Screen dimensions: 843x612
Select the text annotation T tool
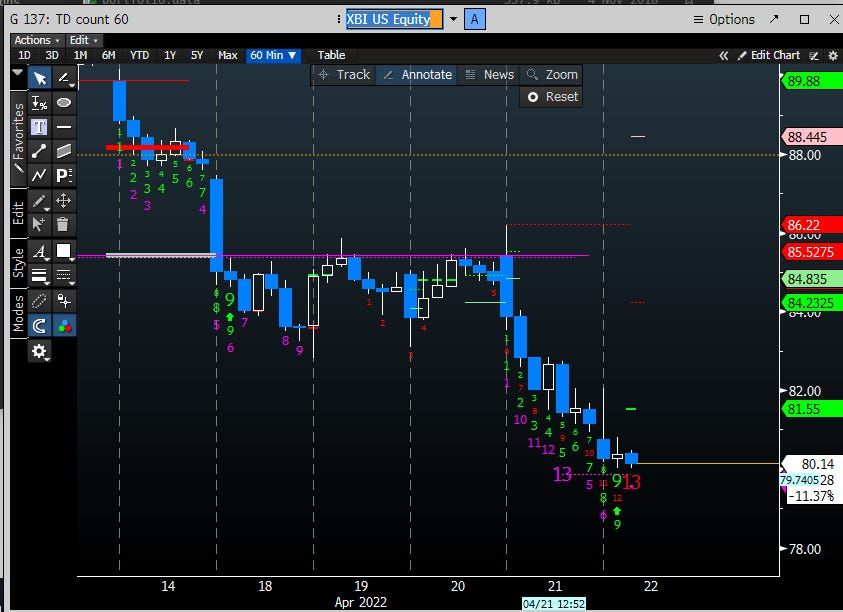(x=39, y=127)
